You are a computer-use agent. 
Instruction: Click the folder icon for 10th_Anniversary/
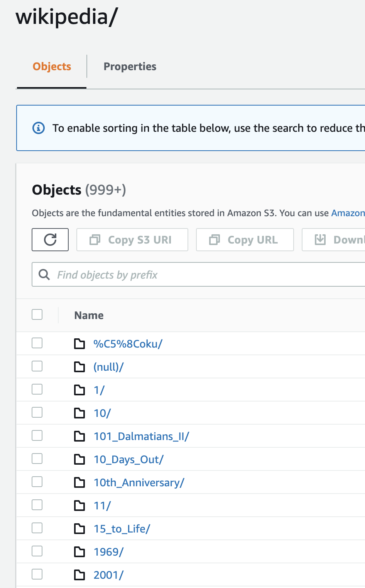79,482
